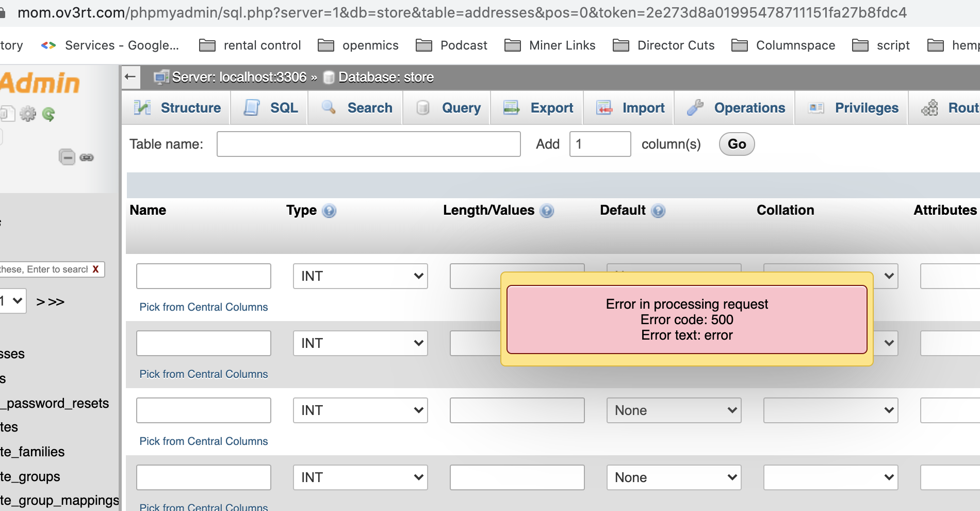Open the Podcast bookmark folder

pos(452,45)
